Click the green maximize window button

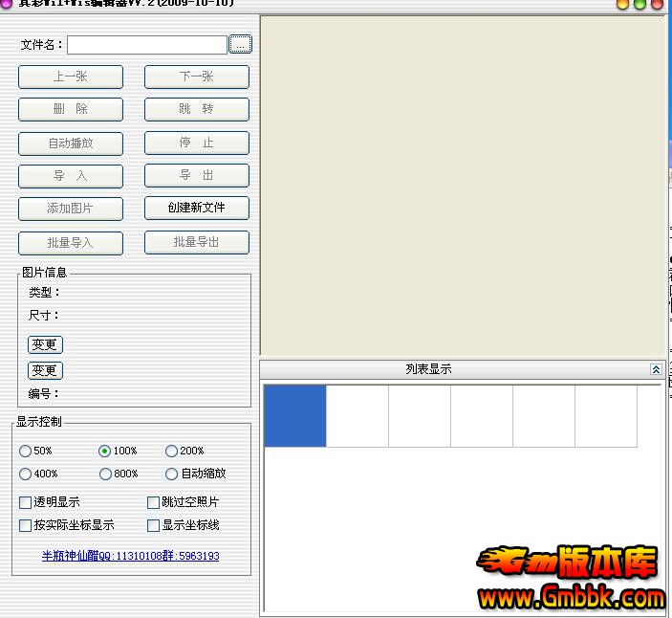[x=639, y=4]
